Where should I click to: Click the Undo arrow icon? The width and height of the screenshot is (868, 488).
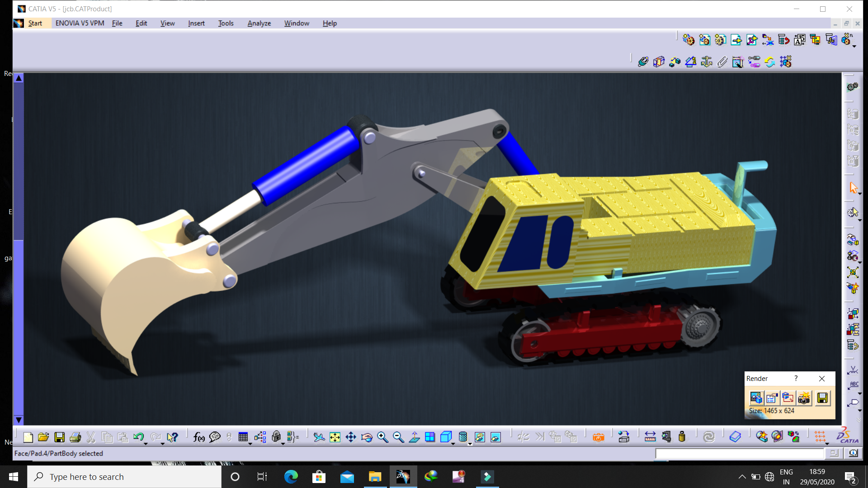pos(138,437)
